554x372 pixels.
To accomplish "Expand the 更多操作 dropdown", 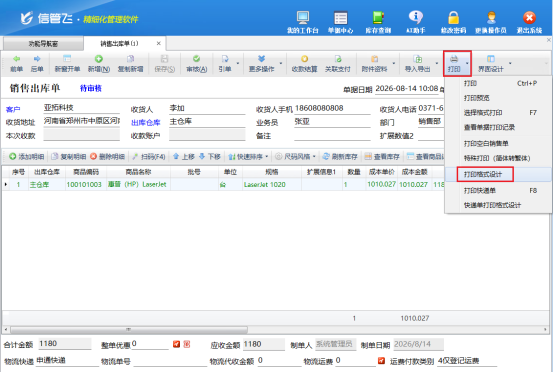I will pyautogui.click(x=281, y=64).
